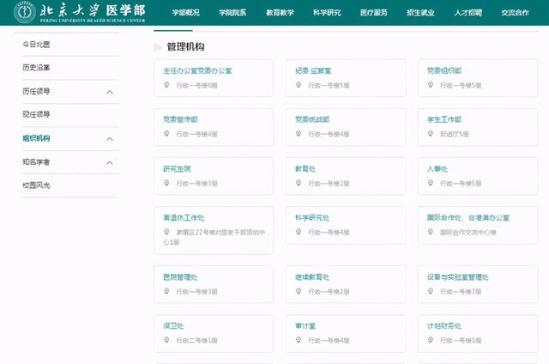Open the 人才招聘 navigation menu
549x364 pixels.
pos(468,13)
